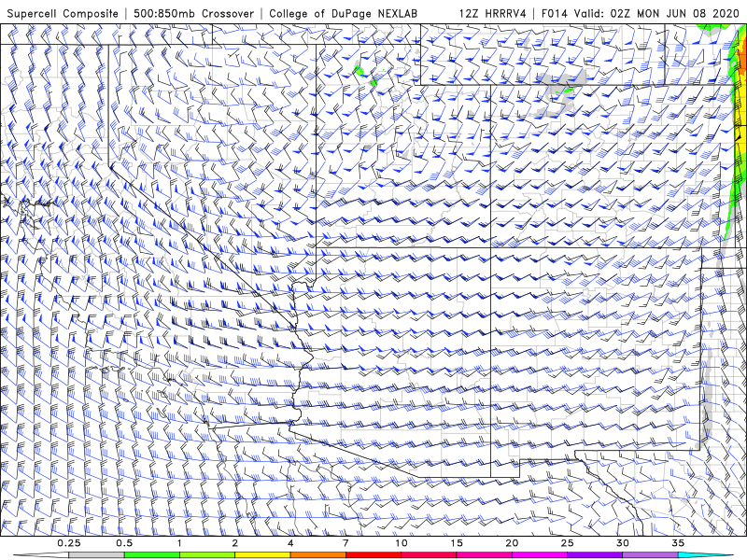Viewport: 747px width, 560px height.
Task: Click the legend value 35
Action: click(x=678, y=543)
